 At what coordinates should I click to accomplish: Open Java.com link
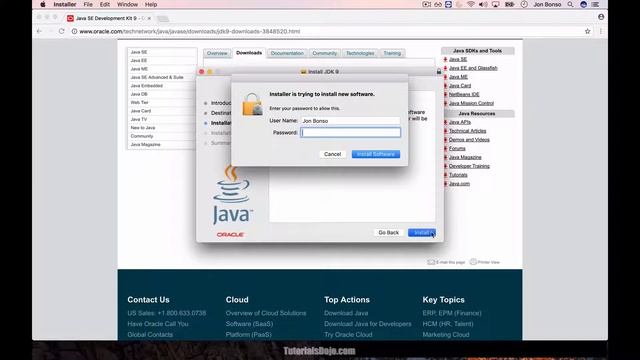tap(459, 184)
